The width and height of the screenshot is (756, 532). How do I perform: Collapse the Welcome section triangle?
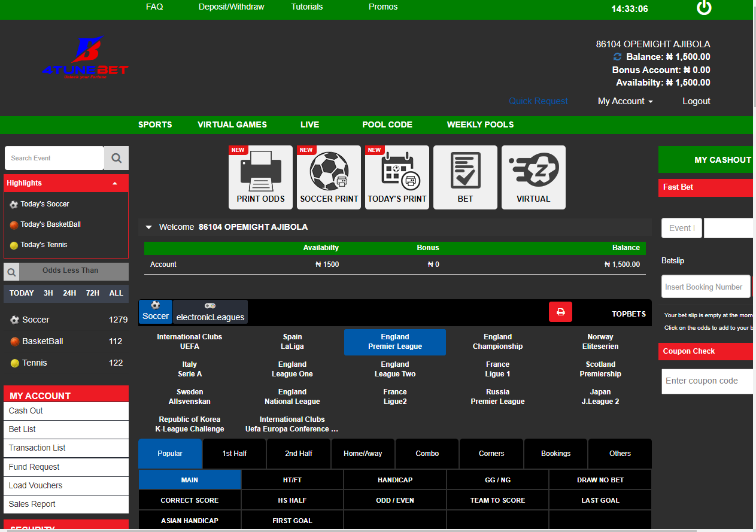click(148, 227)
